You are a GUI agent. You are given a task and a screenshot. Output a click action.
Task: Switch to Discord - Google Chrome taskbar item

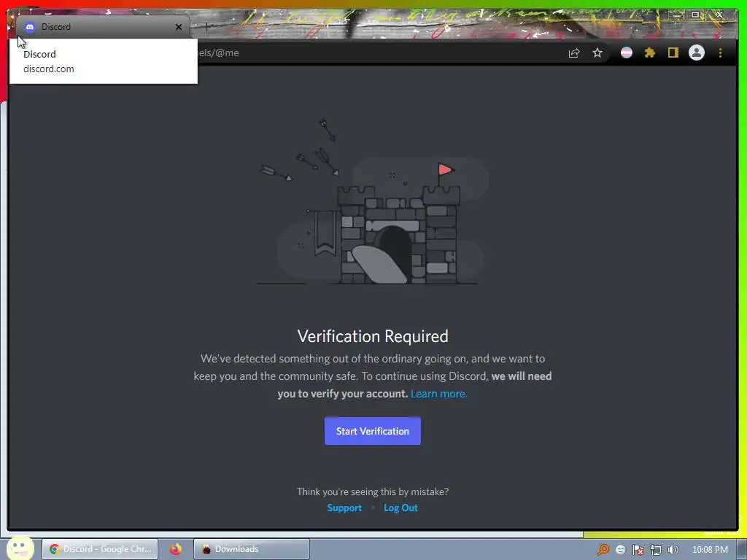click(x=100, y=549)
